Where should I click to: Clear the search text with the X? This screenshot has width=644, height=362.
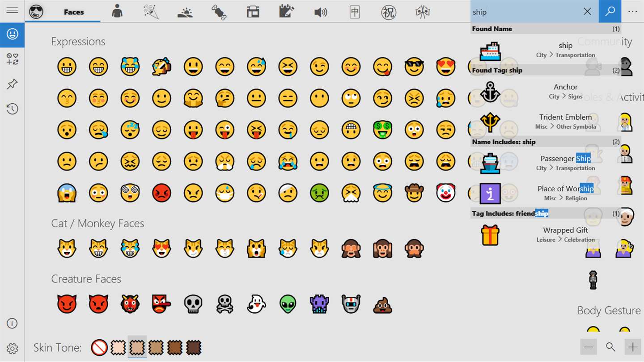click(588, 12)
